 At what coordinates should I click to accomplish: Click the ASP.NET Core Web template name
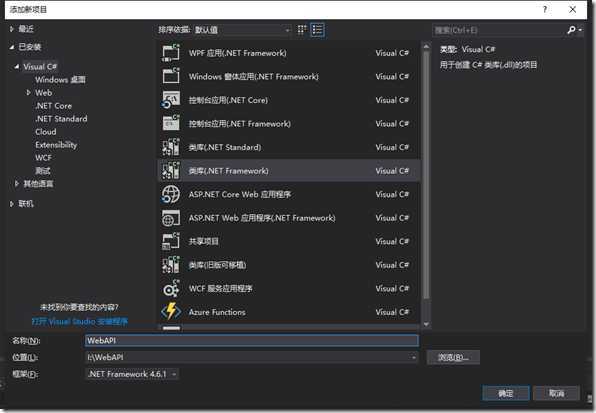pyautogui.click(x=240, y=194)
